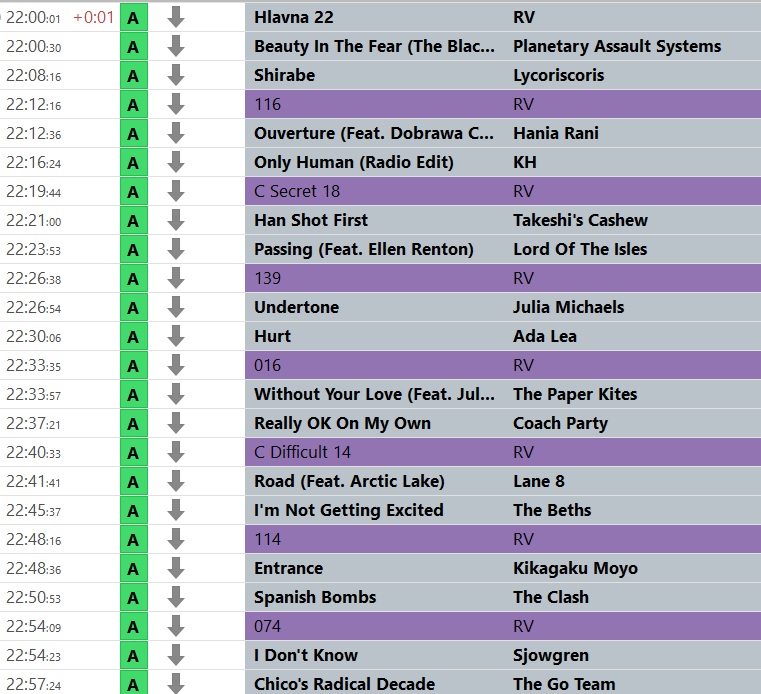
Task: Click the down arrow icon in the Really OK On My Own row
Action: [x=176, y=424]
